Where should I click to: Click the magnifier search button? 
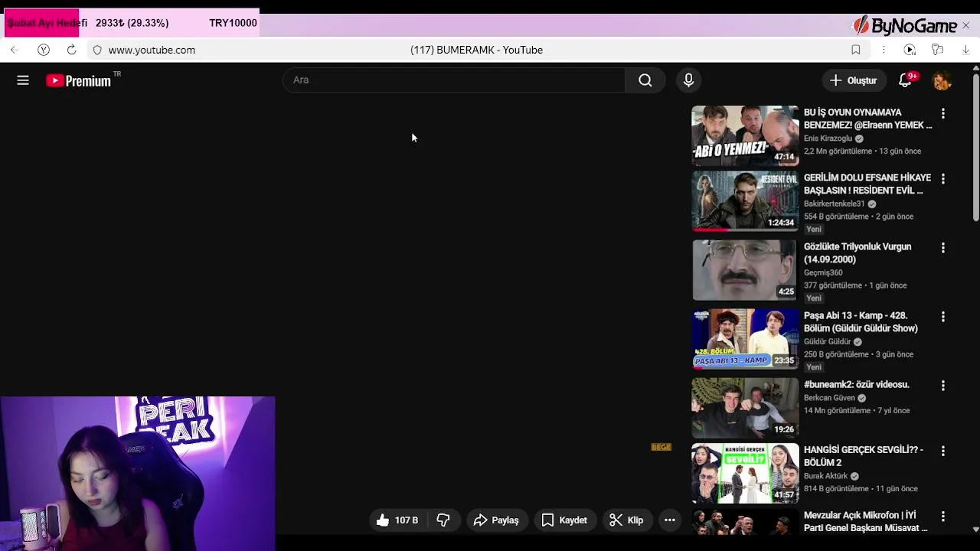point(645,80)
